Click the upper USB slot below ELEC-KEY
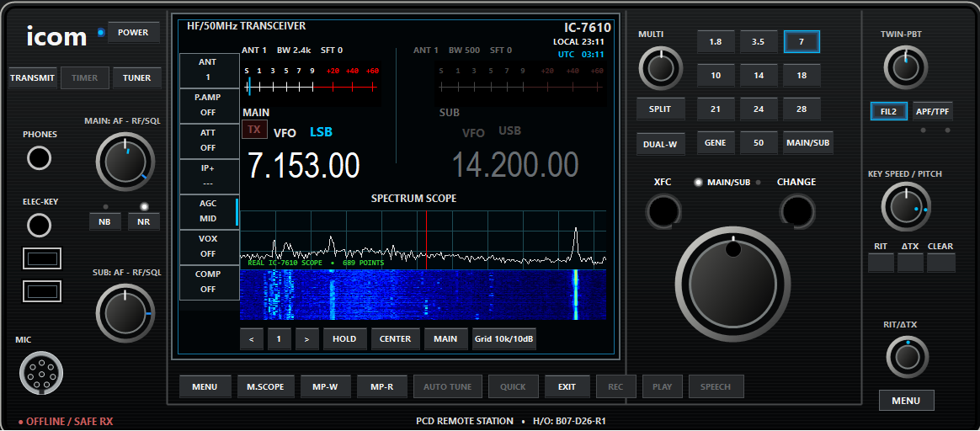This screenshot has height=431, width=980. pyautogui.click(x=42, y=258)
